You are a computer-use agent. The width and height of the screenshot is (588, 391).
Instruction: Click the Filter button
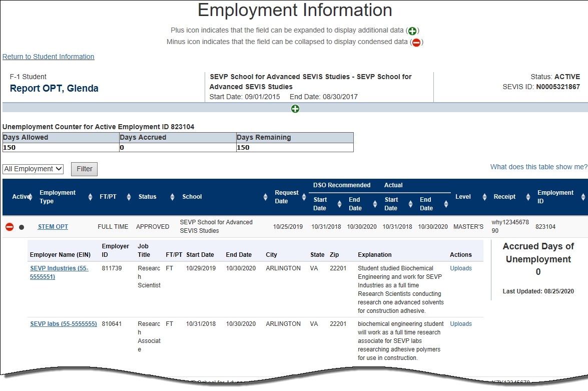point(85,169)
